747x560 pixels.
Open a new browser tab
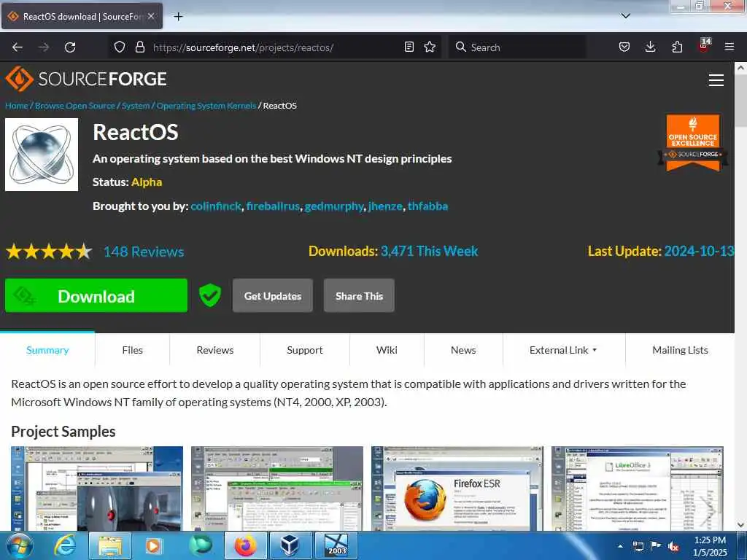178,17
